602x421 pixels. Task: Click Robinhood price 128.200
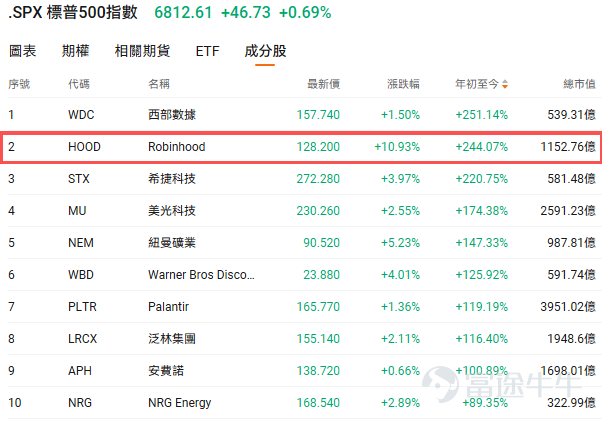tap(318, 147)
